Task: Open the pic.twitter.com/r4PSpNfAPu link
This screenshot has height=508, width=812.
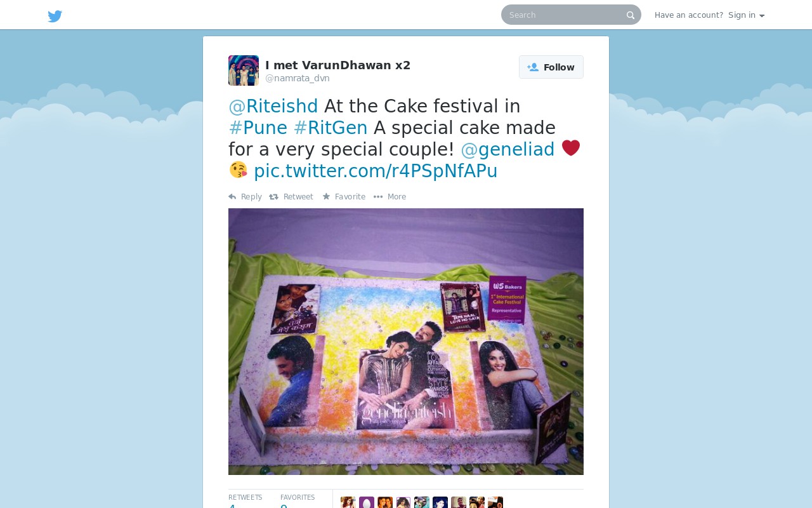Action: tap(376, 171)
